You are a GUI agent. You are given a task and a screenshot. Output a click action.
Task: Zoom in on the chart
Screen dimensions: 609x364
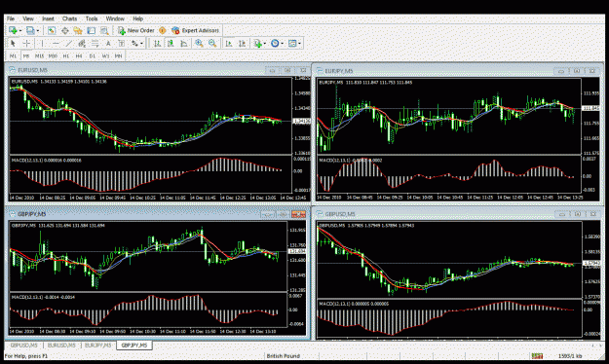199,44
